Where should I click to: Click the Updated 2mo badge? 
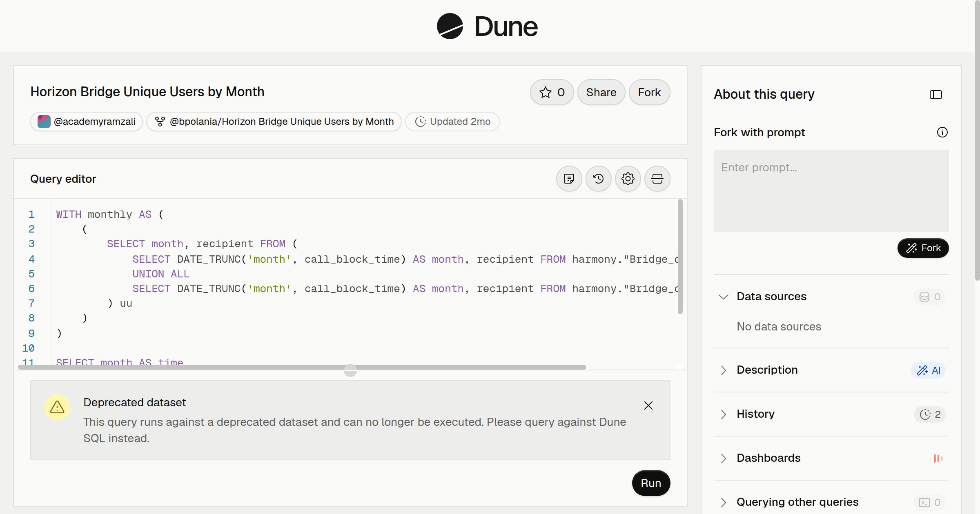click(x=452, y=122)
